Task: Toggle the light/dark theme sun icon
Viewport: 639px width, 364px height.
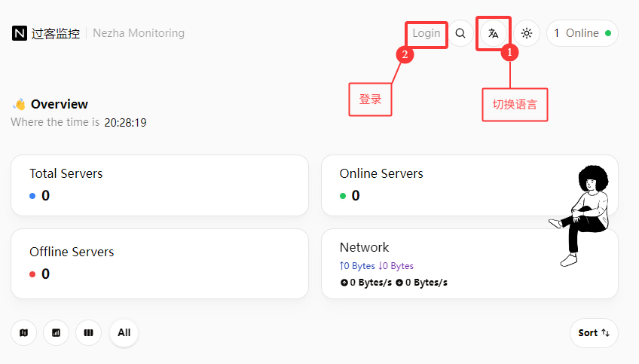Action: (x=527, y=33)
